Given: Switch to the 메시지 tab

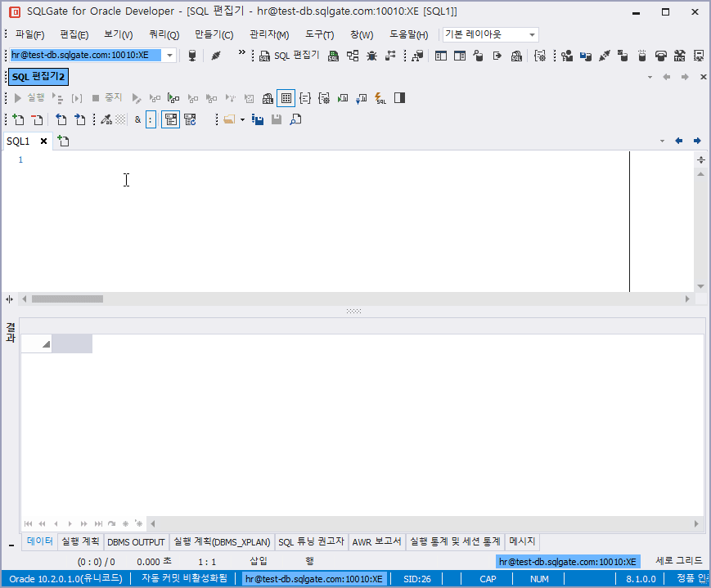Looking at the screenshot, I should click(x=522, y=541).
